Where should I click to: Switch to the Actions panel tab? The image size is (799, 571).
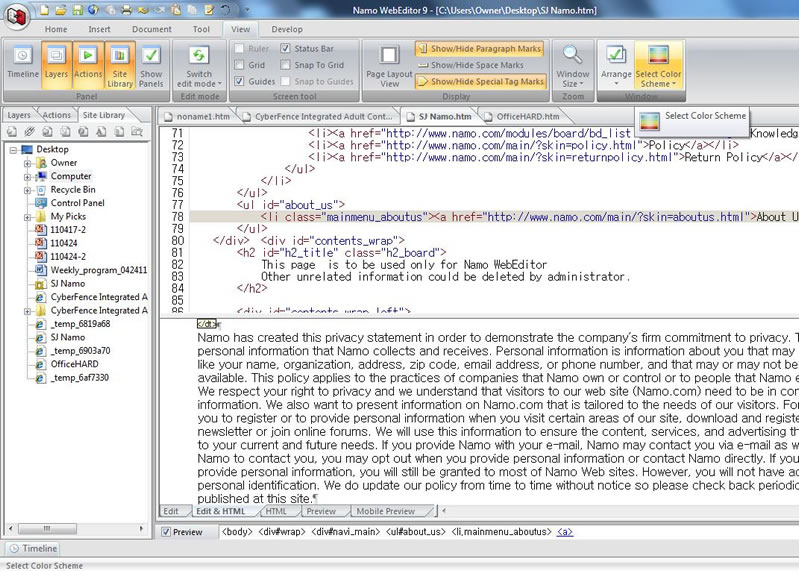pyautogui.click(x=57, y=115)
